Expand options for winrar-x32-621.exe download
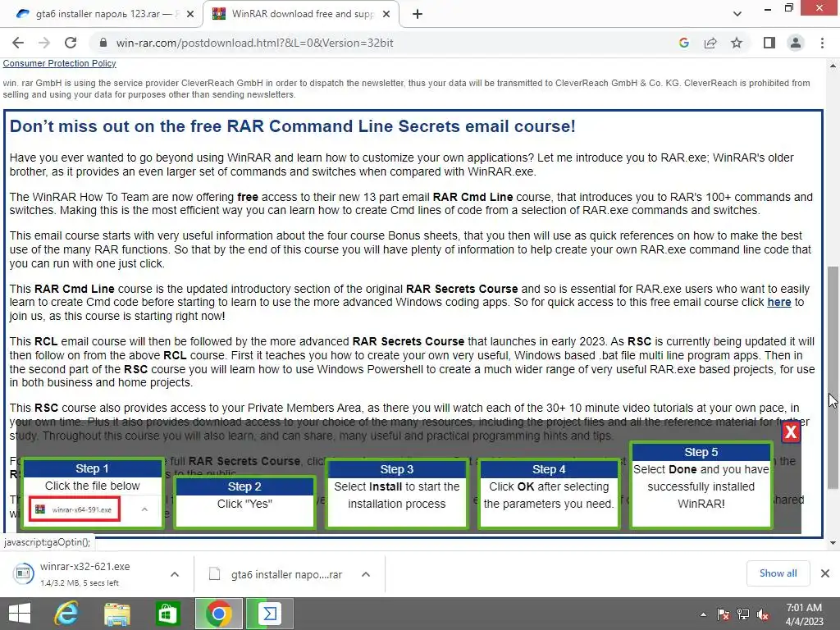The width and height of the screenshot is (840, 630). (175, 574)
